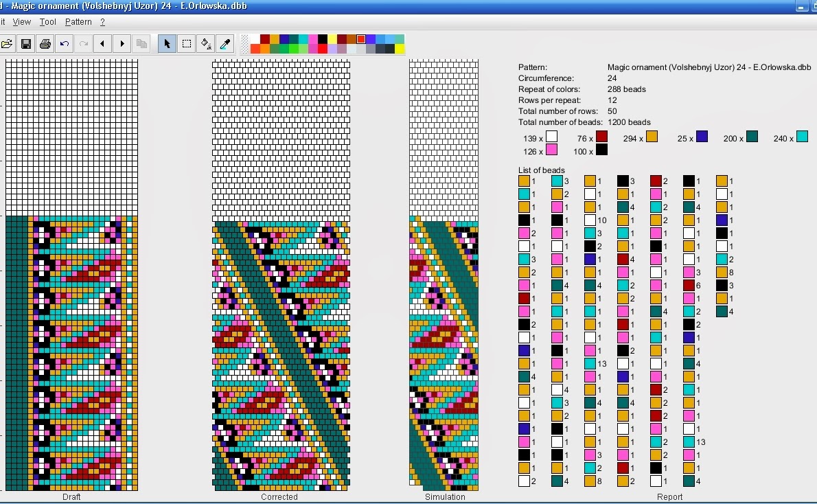Open the Tool menu

(47, 22)
